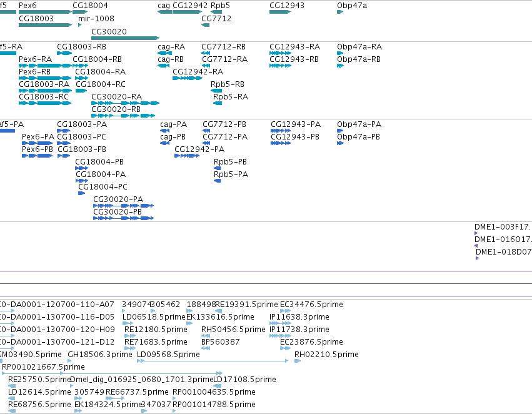Image resolution: width=532 pixels, height=414 pixels.
Task: Select the CG7712 gene label
Action: [x=216, y=18]
